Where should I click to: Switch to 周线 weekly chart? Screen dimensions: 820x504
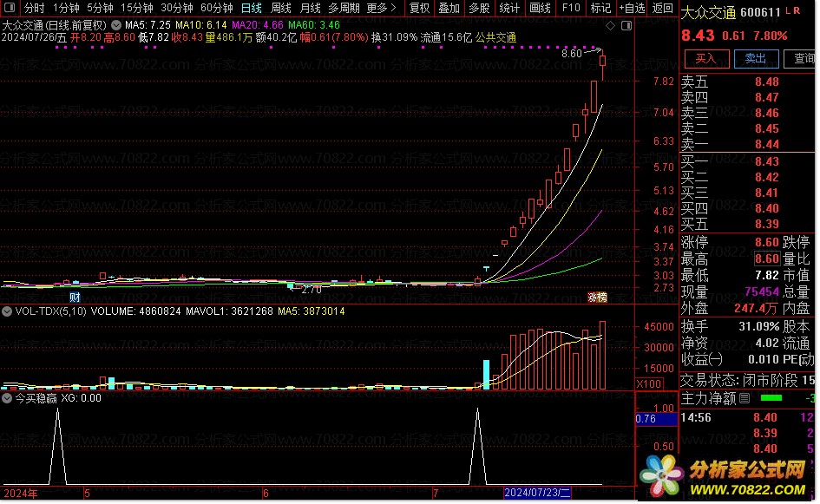(x=281, y=8)
